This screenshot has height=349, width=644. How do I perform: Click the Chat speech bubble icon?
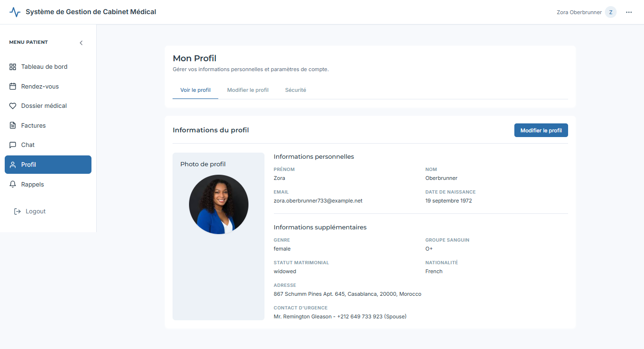point(13,145)
